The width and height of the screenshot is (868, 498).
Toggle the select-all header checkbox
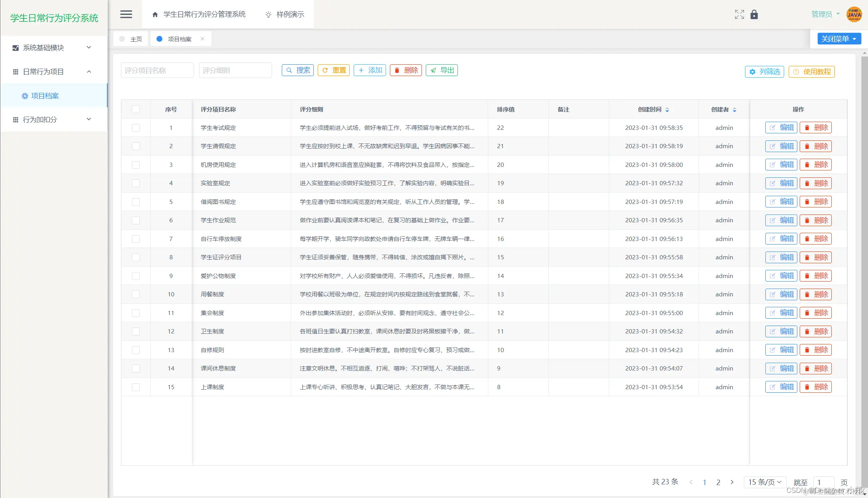(136, 109)
